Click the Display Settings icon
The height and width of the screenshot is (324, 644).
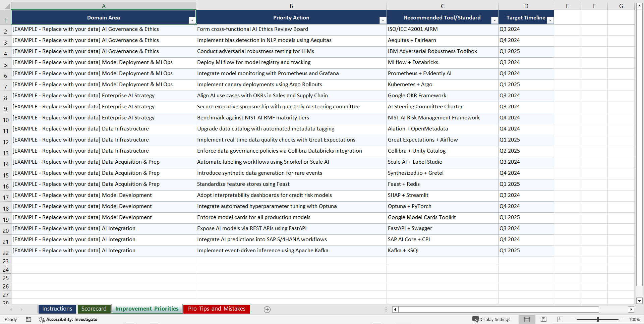475,319
